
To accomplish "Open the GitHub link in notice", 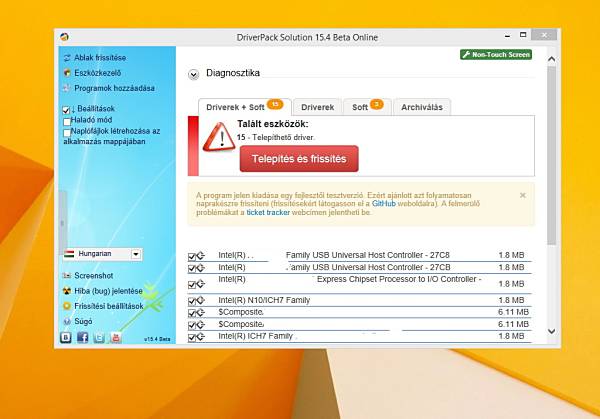I will coord(384,204).
